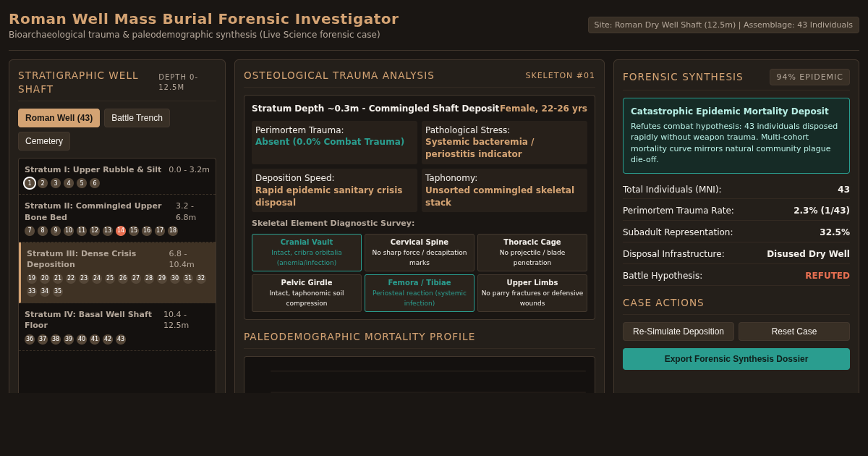Click the site info badge in header
This screenshot has height=456, width=868.
723,25
